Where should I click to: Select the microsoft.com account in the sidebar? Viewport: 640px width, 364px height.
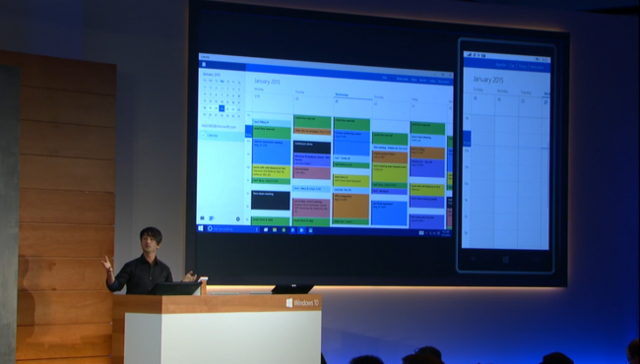click(220, 126)
